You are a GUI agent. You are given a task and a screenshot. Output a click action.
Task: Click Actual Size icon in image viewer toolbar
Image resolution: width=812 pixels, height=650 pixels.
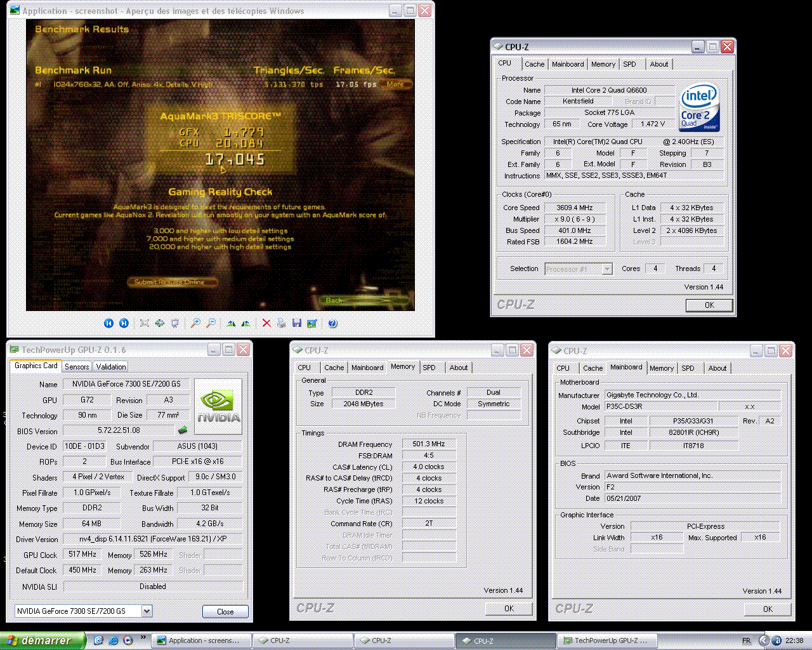(x=159, y=323)
